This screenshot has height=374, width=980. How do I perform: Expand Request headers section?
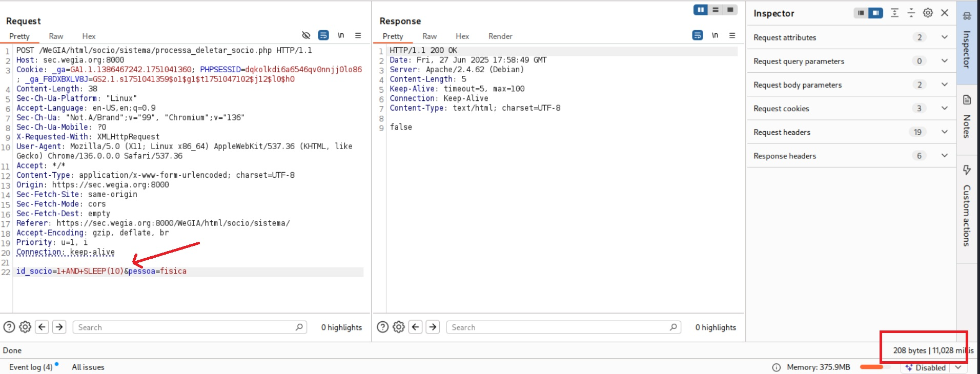click(x=945, y=132)
